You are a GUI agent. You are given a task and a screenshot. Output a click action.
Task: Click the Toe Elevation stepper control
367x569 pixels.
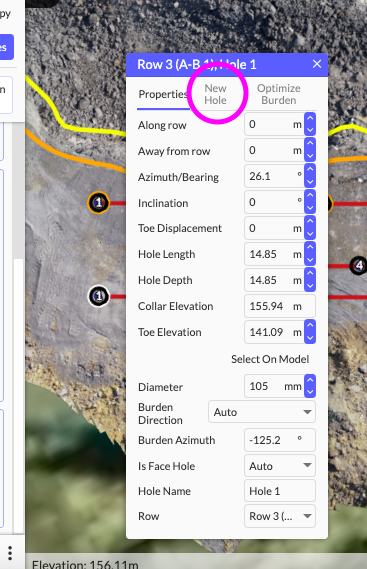[310, 332]
